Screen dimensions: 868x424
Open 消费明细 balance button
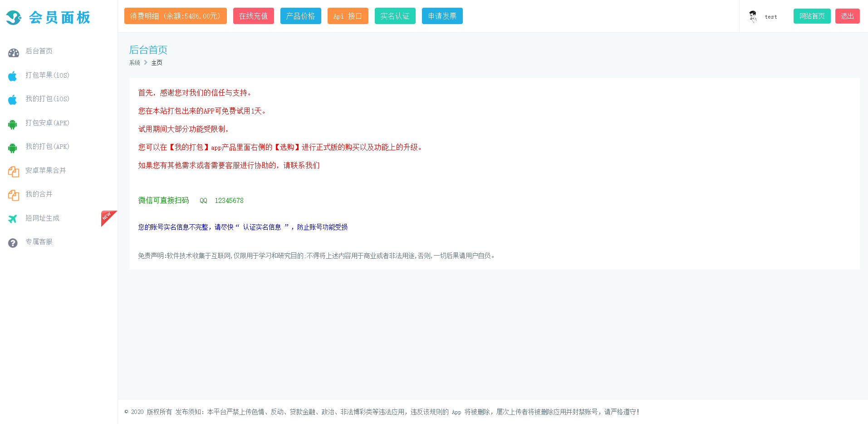click(175, 16)
